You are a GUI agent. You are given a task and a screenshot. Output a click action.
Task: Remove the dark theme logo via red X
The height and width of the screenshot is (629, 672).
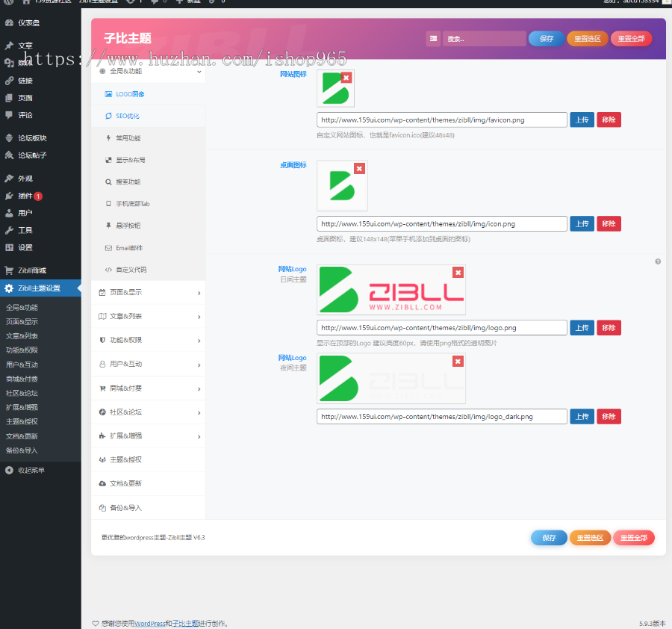click(458, 362)
